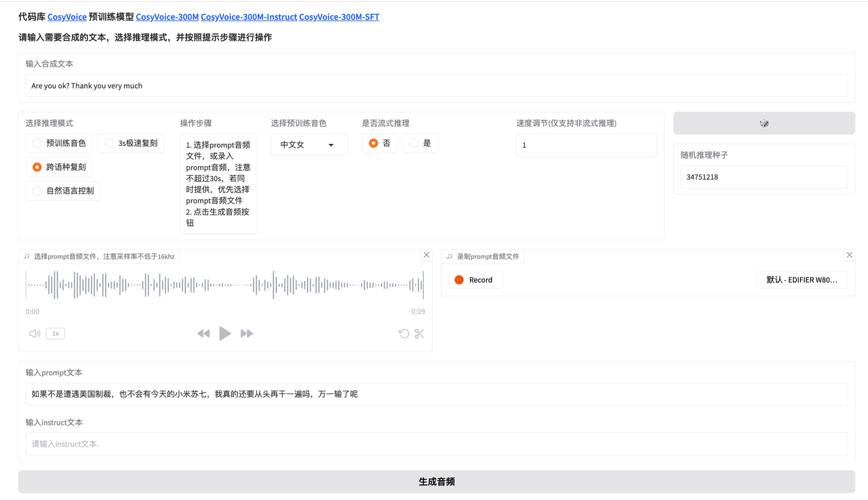Click the instruct text input field

pyautogui.click(x=436, y=444)
